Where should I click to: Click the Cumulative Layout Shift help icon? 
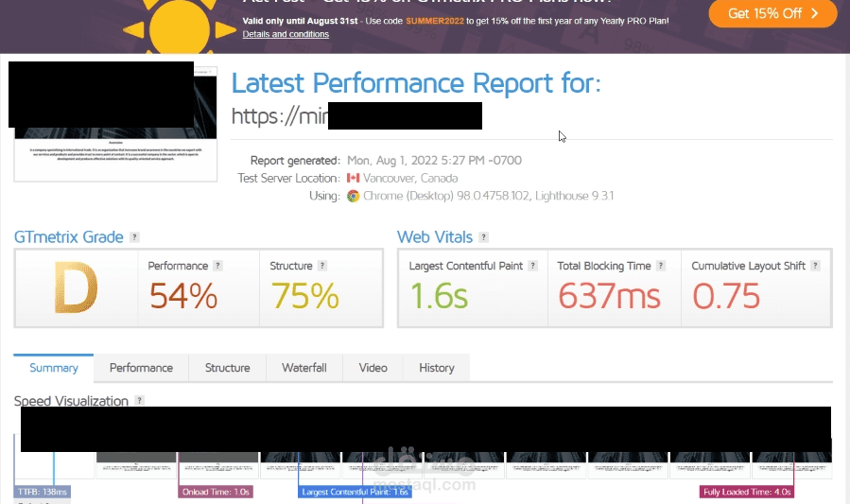point(815,266)
